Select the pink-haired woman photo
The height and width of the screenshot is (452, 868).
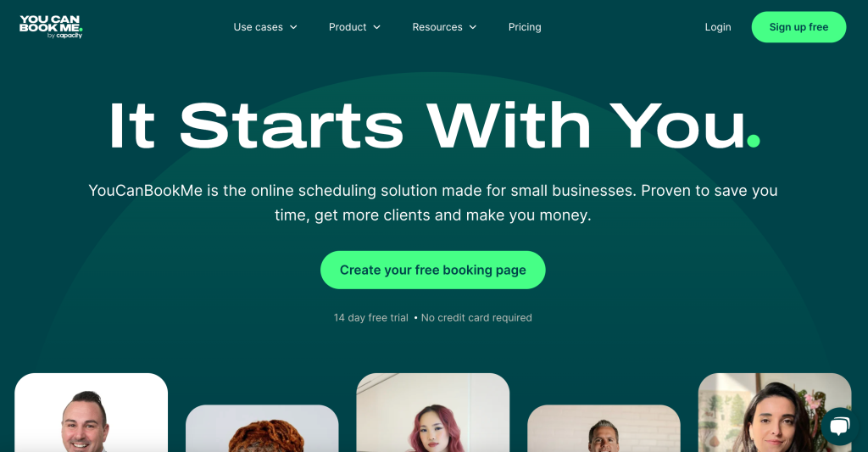(433, 413)
